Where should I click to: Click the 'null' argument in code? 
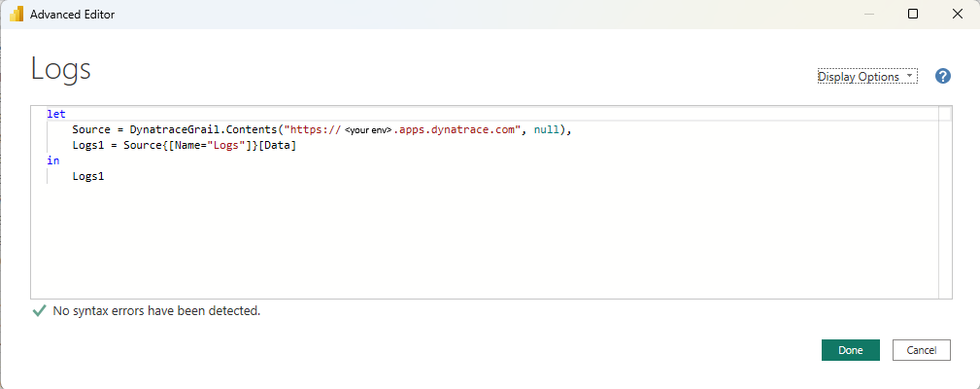(x=547, y=130)
